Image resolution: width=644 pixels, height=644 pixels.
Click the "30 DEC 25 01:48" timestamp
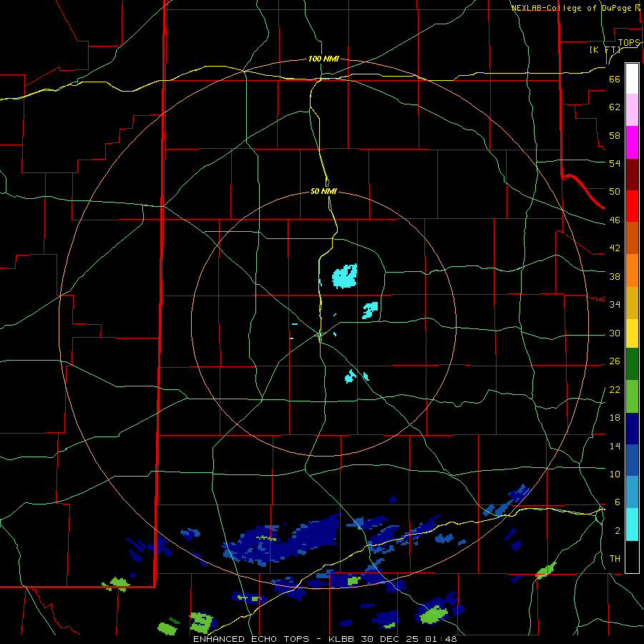coord(409,639)
